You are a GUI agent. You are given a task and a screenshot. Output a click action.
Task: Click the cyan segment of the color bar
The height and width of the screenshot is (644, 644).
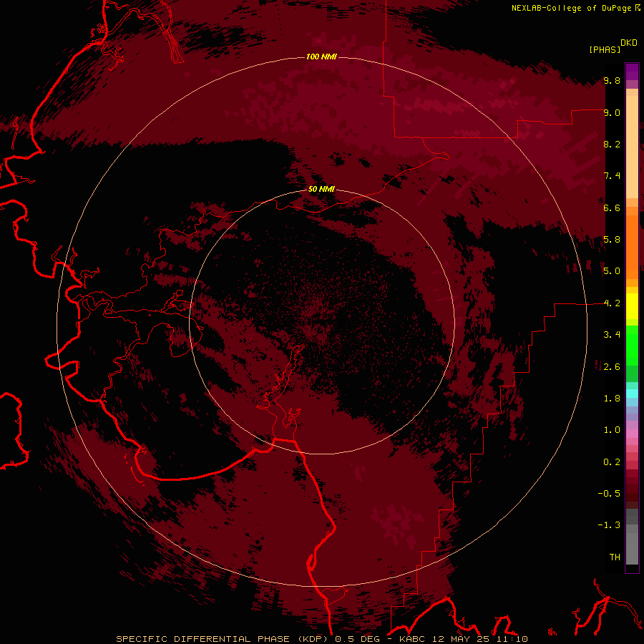tap(632, 393)
